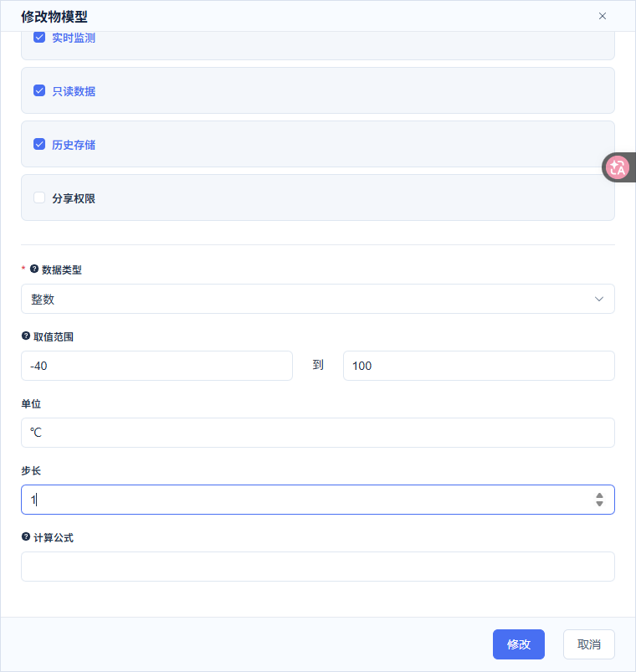Screen dimensions: 636x672
Task: Click the 步长 input field
Action: pos(318,500)
